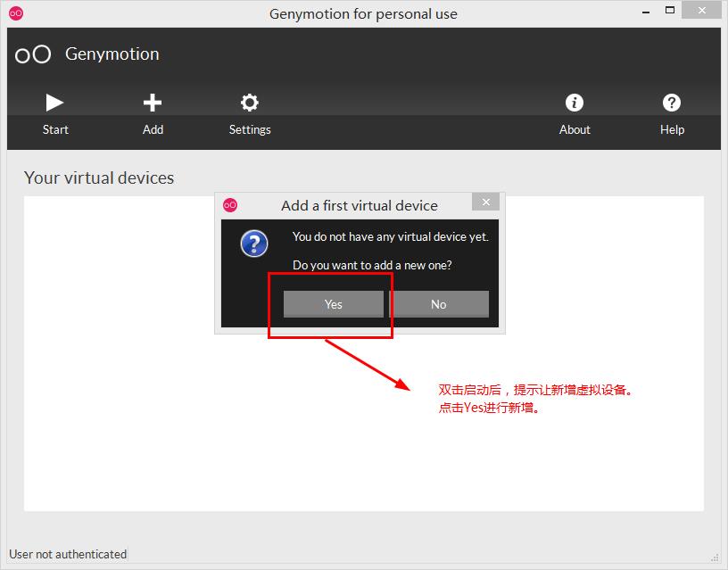Viewport: 728px width, 570px height.
Task: Confirm with the Yes button
Action: (x=334, y=304)
